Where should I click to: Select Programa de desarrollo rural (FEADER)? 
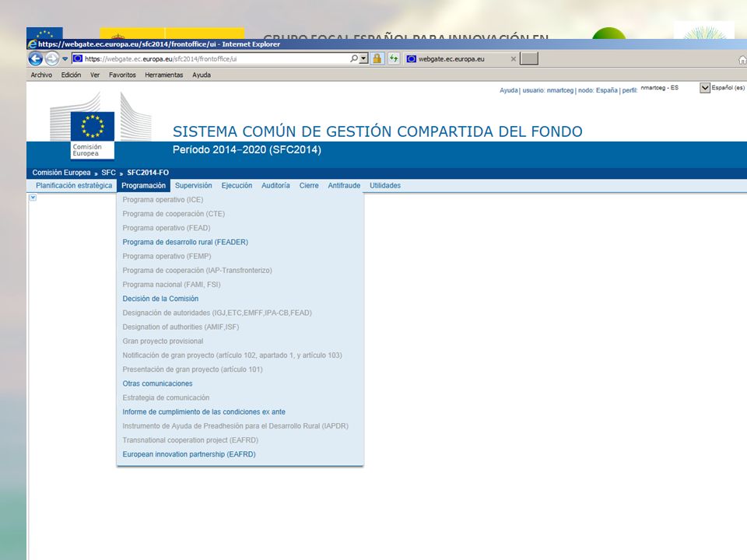[x=185, y=242]
